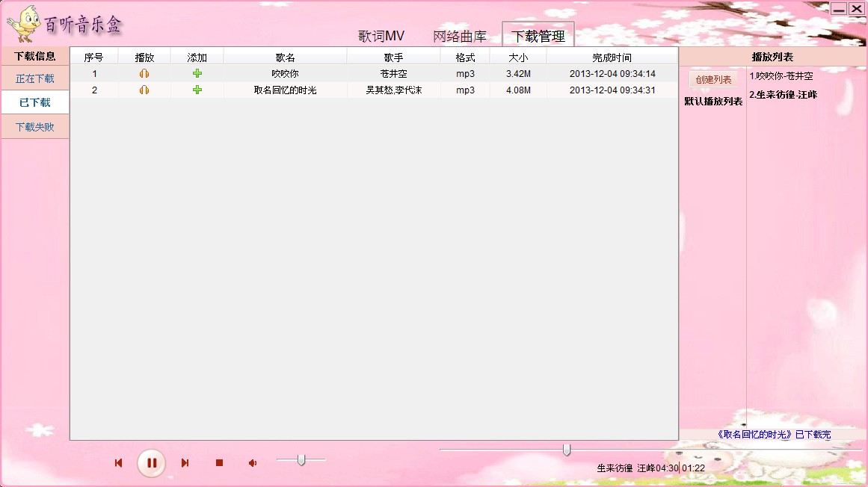This screenshot has height=487, width=868.
Task: Click the 序号 column header
Action: [93, 57]
